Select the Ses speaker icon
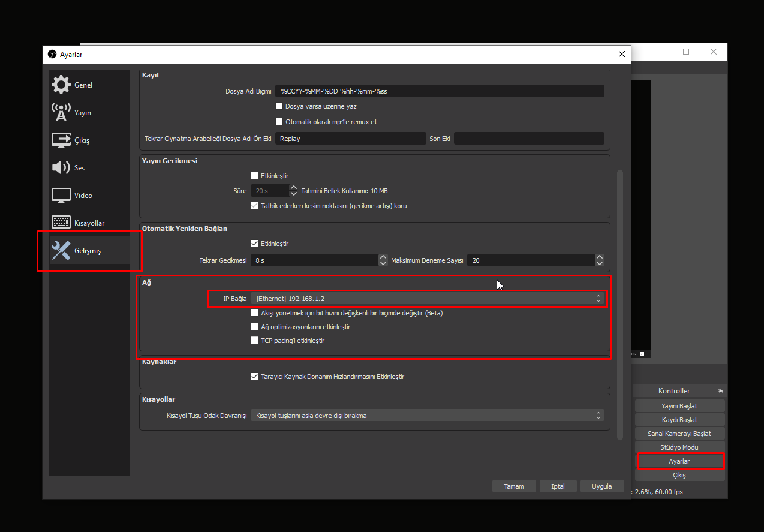Viewport: 764px width, 532px height. (x=61, y=168)
